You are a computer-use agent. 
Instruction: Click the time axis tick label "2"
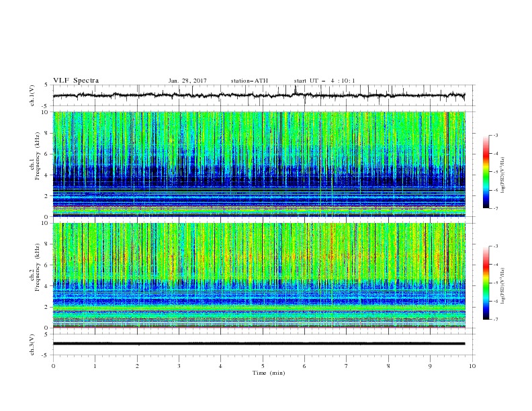click(137, 366)
